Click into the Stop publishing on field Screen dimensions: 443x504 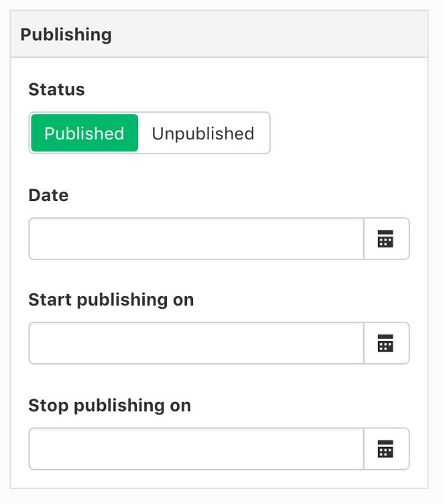coord(196,449)
